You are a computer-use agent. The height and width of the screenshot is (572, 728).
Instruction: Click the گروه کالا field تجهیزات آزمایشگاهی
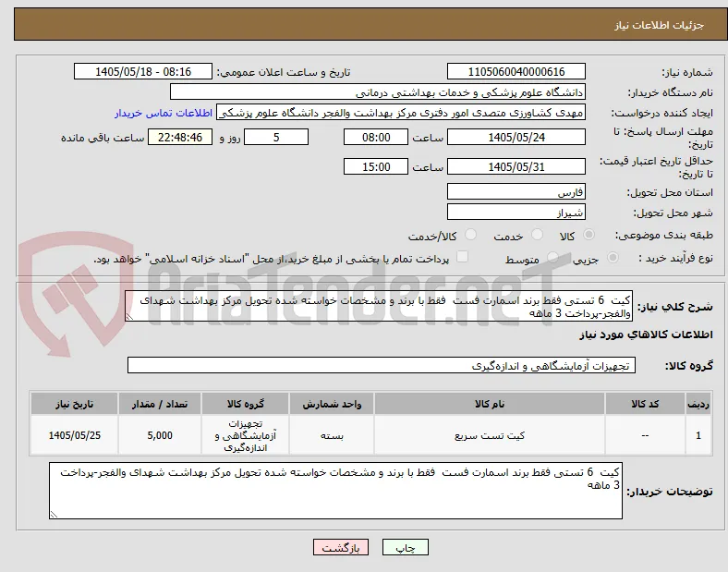pos(382,365)
